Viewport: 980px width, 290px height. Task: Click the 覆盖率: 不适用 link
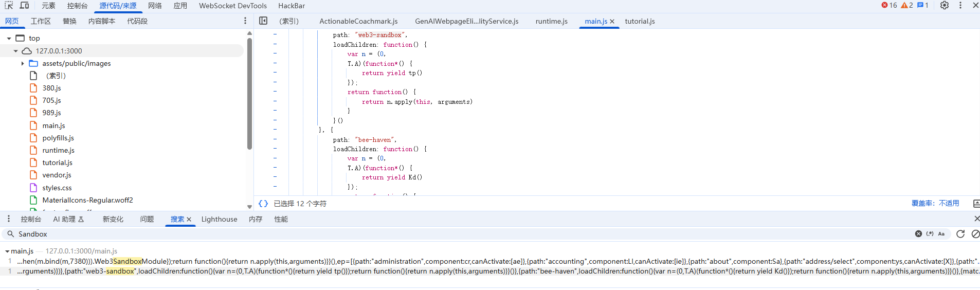click(935, 204)
